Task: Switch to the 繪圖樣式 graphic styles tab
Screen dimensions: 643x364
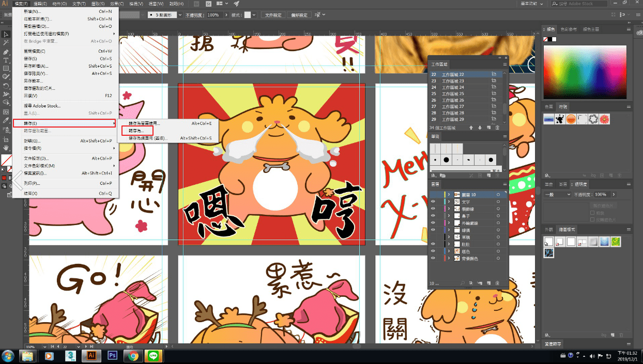Action: pyautogui.click(x=567, y=229)
